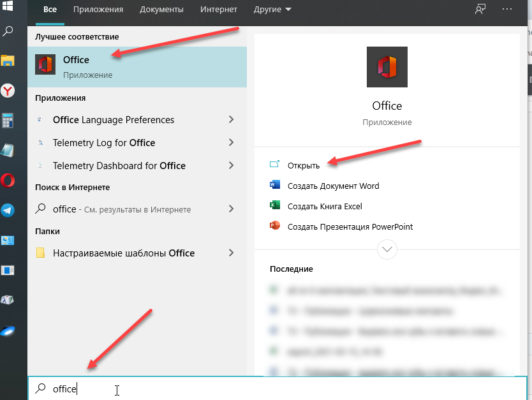The height and width of the screenshot is (400, 532).
Task: Open Yandex Browser from the taskbar
Action: pos(8,91)
